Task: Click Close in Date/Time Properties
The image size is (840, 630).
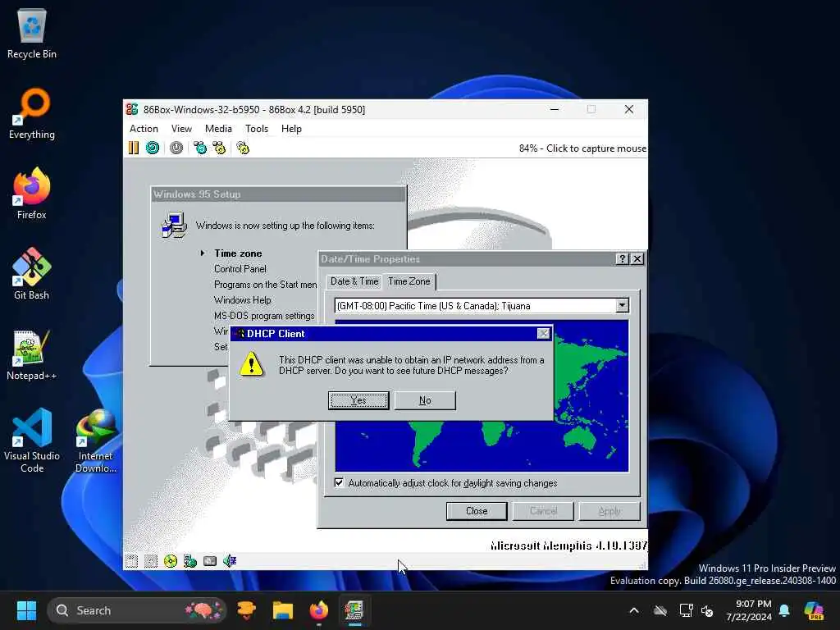Action: pyautogui.click(x=477, y=510)
